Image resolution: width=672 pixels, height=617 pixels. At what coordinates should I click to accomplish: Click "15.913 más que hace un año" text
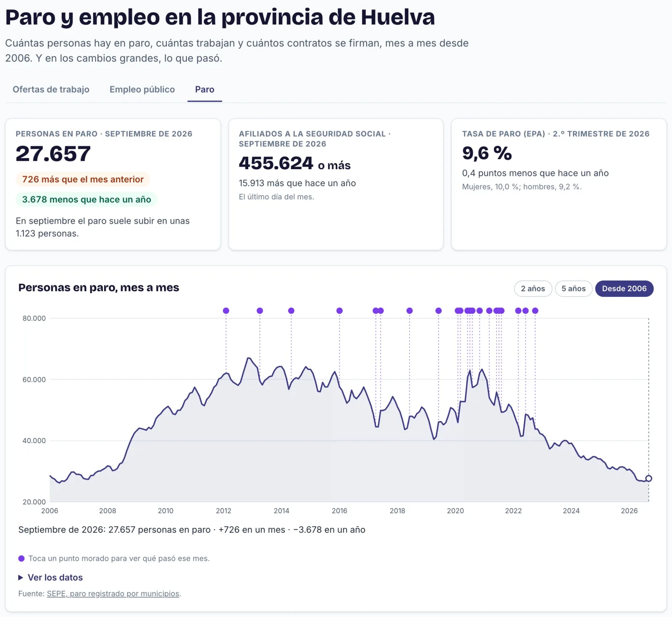[297, 183]
